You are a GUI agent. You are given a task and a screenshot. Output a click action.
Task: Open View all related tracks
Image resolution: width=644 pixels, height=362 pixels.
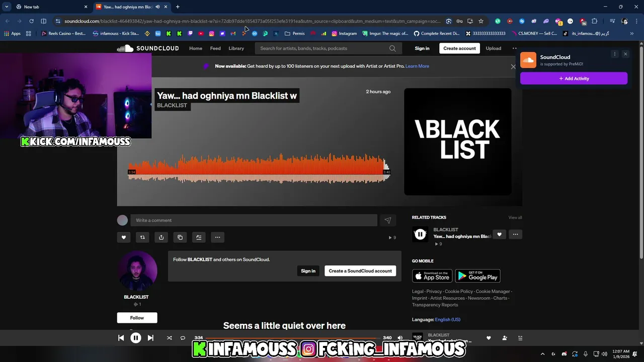(x=515, y=217)
